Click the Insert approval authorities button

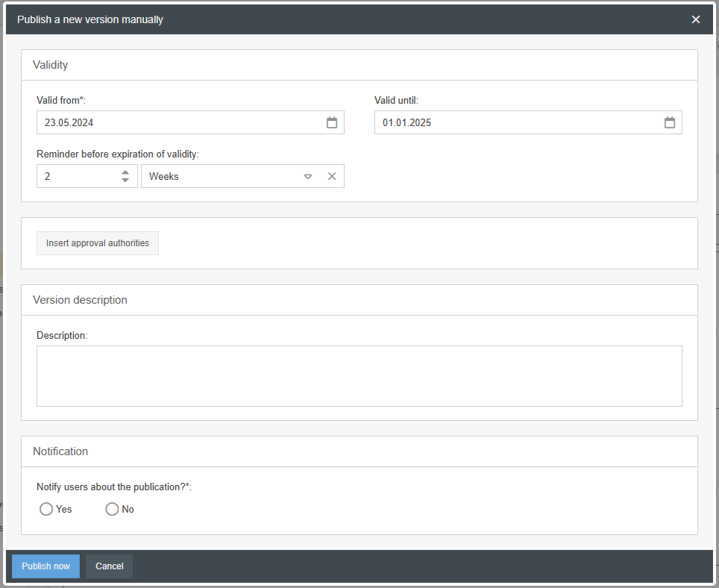point(98,243)
